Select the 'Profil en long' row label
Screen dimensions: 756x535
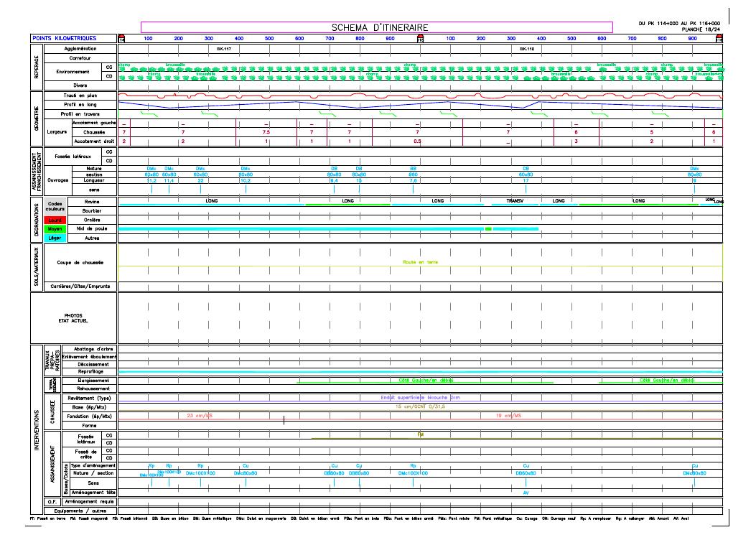point(79,104)
